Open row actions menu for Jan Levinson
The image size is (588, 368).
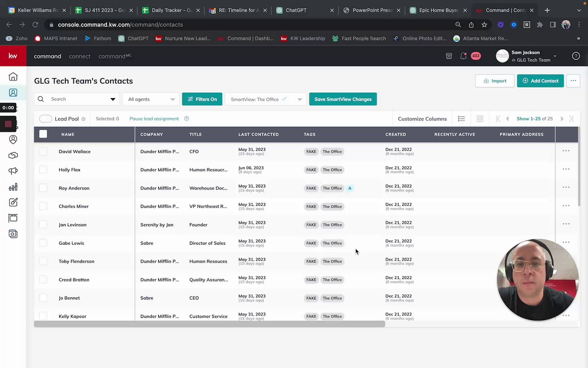(x=566, y=224)
